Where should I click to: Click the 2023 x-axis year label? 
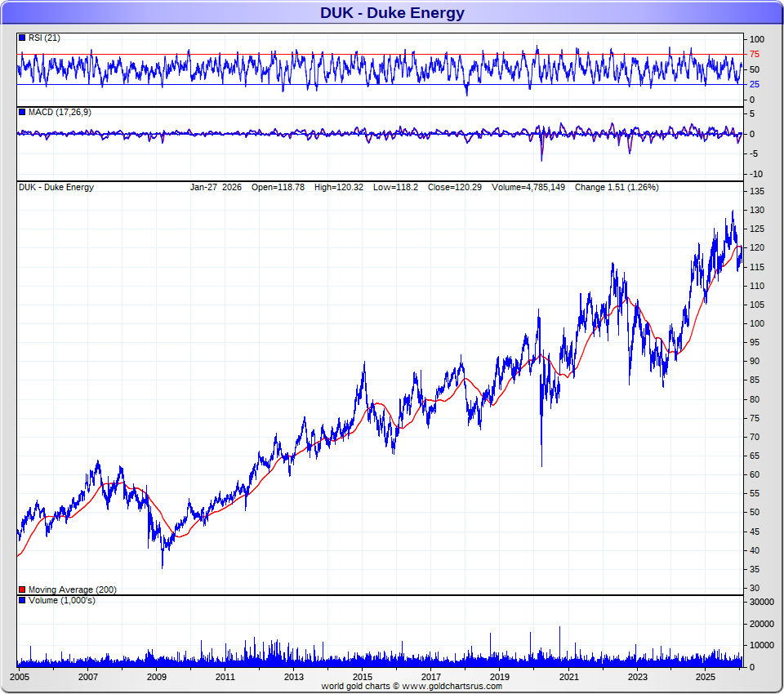pos(637,677)
